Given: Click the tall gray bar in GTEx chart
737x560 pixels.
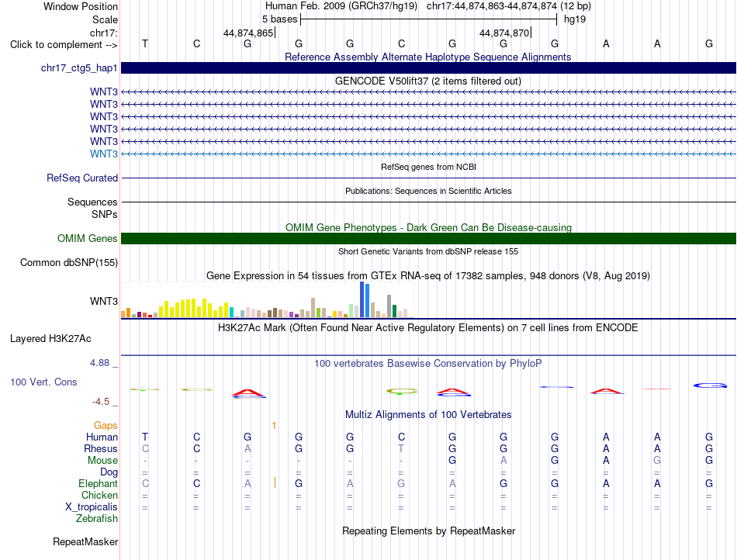Looking at the screenshot, I should [x=389, y=306].
